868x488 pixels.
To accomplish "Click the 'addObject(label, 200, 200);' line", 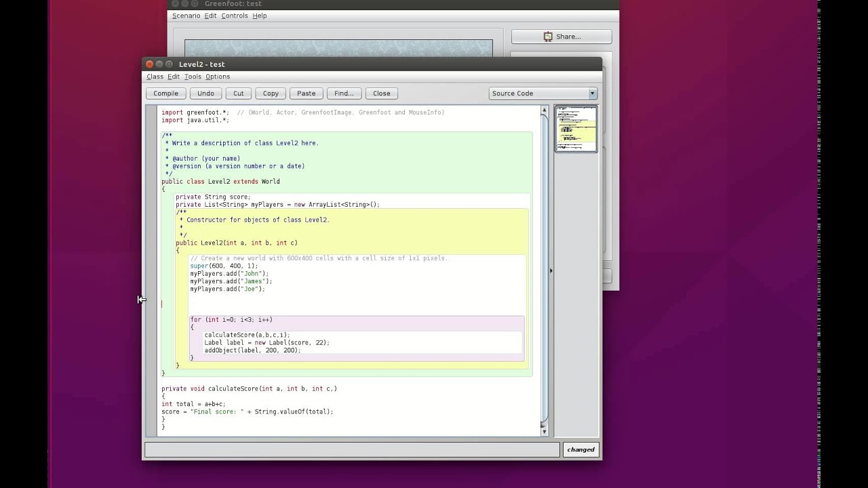I will (252, 350).
